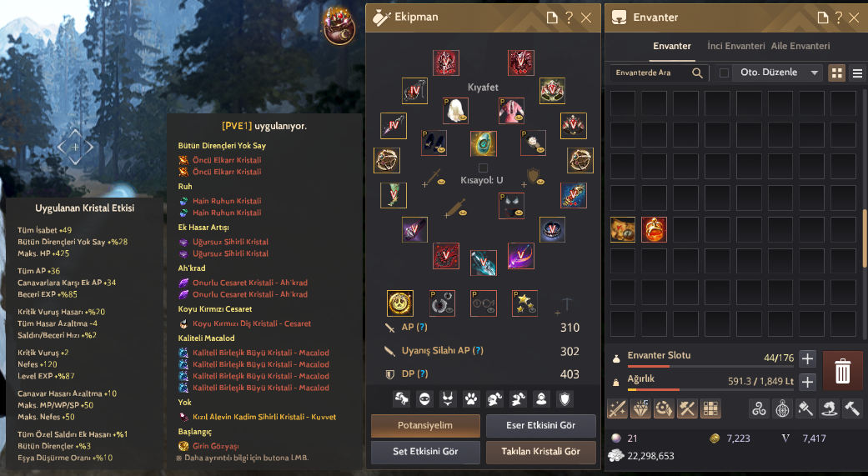868x476 pixels.
Task: Open the Oto. Düzenle dropdown arrow
Action: point(814,73)
